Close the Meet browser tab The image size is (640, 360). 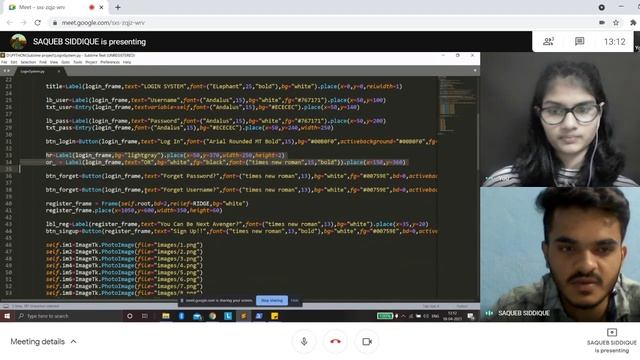pyautogui.click(x=101, y=7)
